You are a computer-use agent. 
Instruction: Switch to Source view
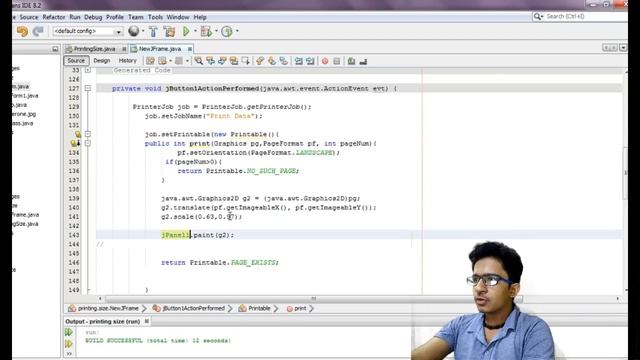pos(76,61)
